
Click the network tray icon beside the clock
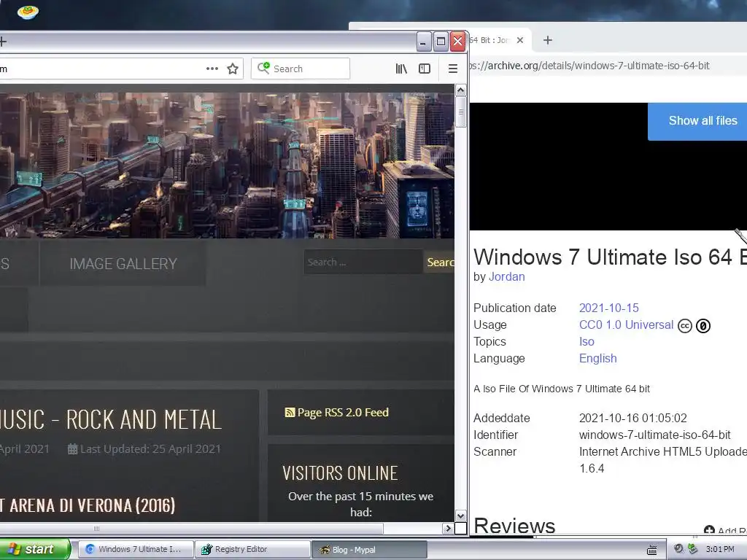pyautogui.click(x=692, y=549)
